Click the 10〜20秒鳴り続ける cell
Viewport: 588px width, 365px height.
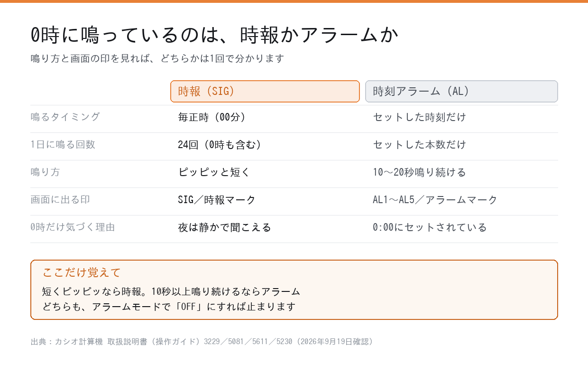coord(420,172)
